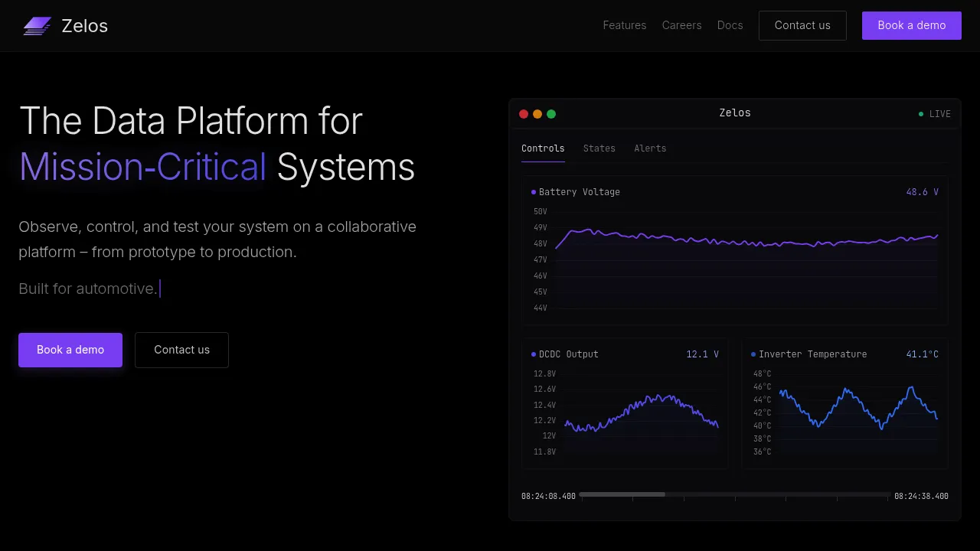Click the 12.8V axis label
The height and width of the screenshot is (551, 980).
(x=545, y=373)
